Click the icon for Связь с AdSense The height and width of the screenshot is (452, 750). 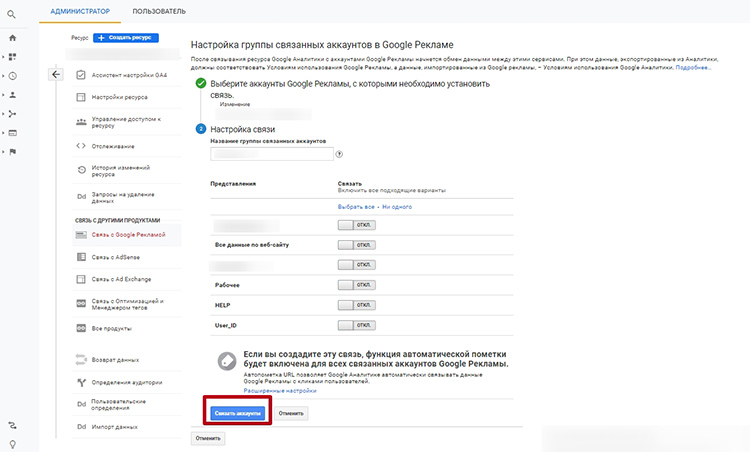tap(81, 257)
